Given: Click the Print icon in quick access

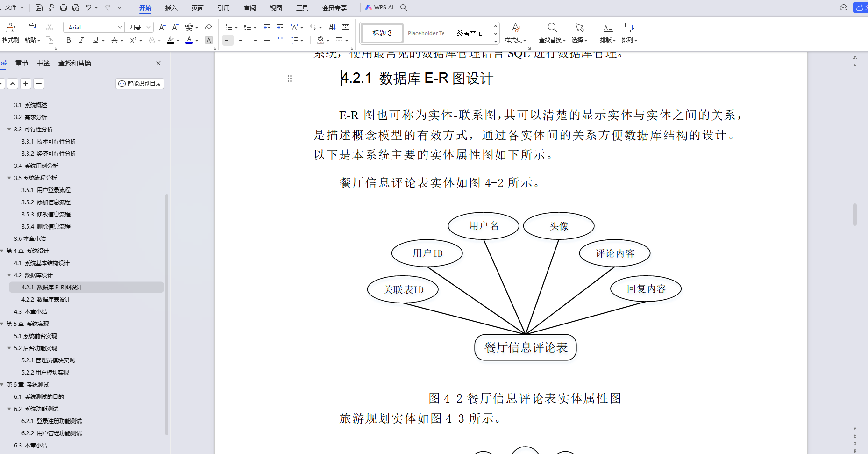Looking at the screenshot, I should [64, 7].
